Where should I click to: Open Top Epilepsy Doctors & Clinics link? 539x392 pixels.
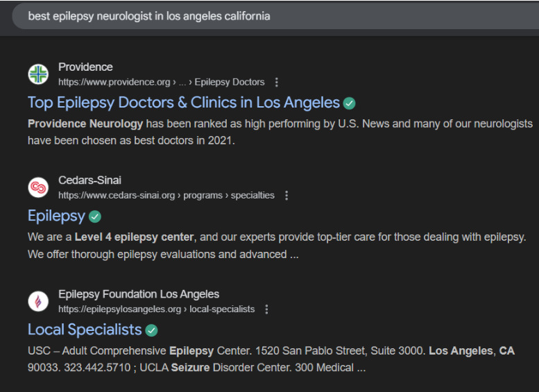(183, 103)
